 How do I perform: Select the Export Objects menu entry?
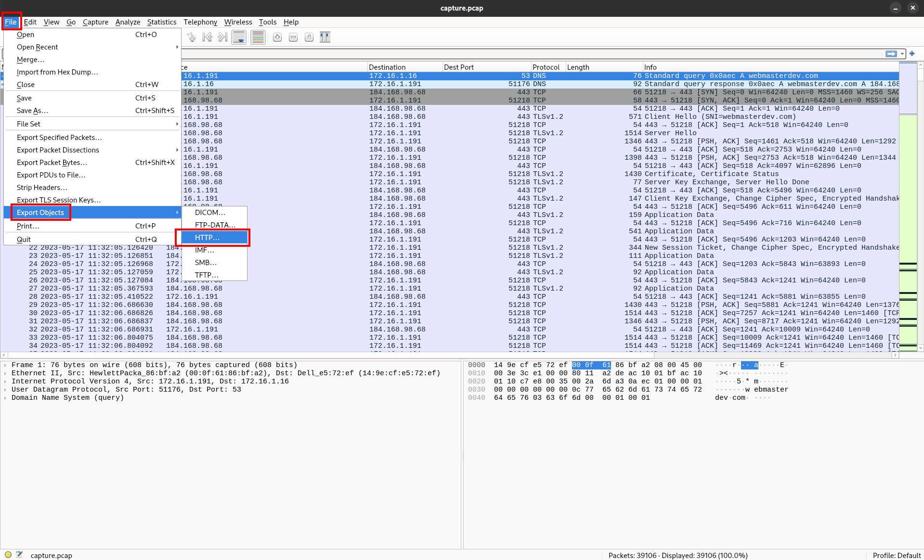coord(92,213)
